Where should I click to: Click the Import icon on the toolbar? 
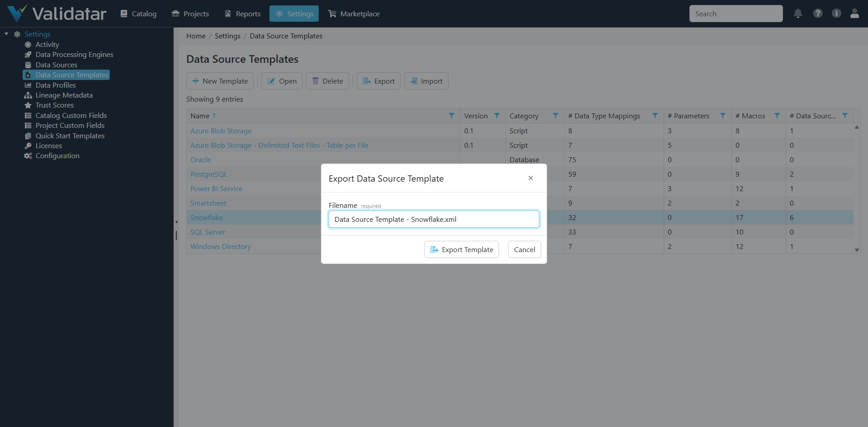[413, 81]
